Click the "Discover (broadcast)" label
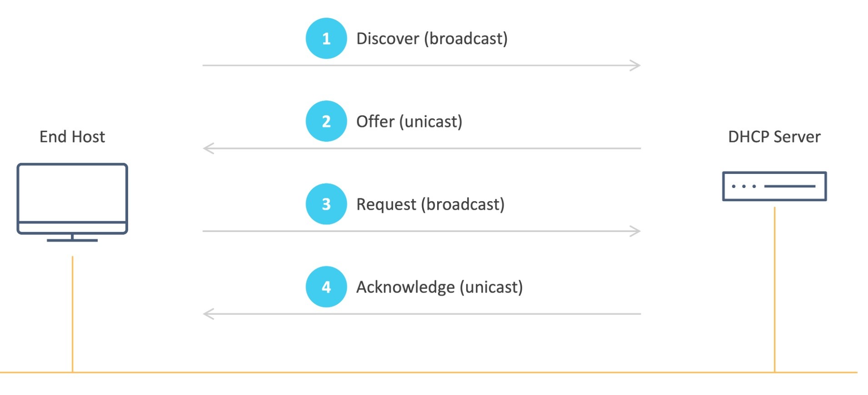The height and width of the screenshot is (395, 868). click(432, 39)
